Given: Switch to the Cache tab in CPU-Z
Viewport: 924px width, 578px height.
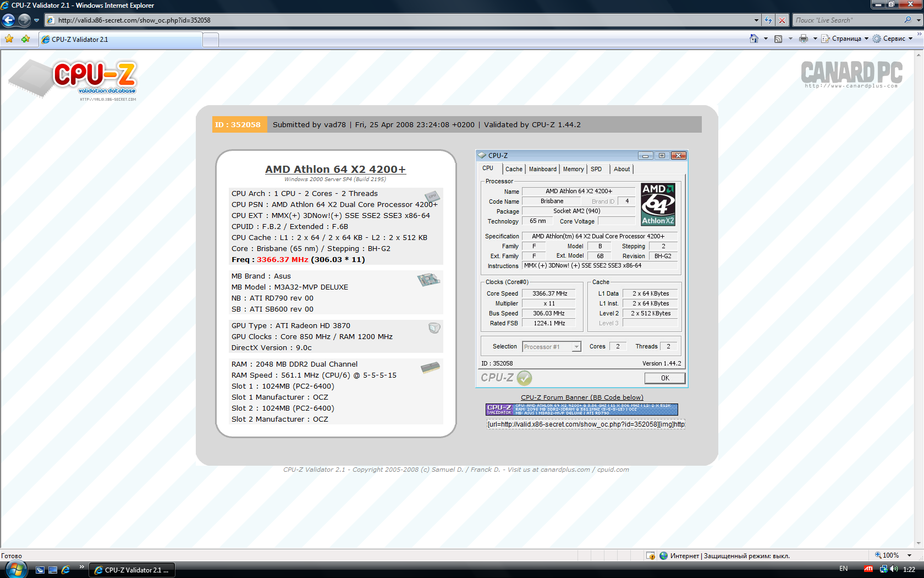Looking at the screenshot, I should (x=514, y=169).
